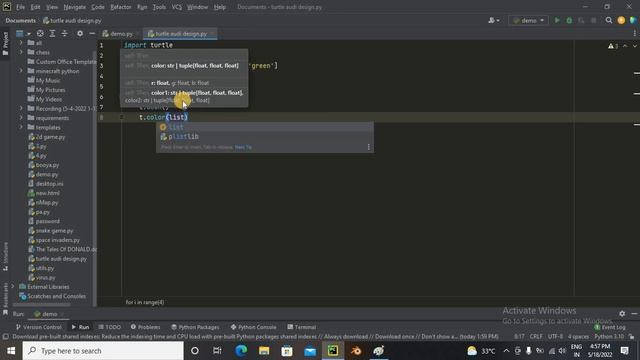Click the CRLF line separator in status bar
Viewport: 640px width, 360px height.
(536, 337)
